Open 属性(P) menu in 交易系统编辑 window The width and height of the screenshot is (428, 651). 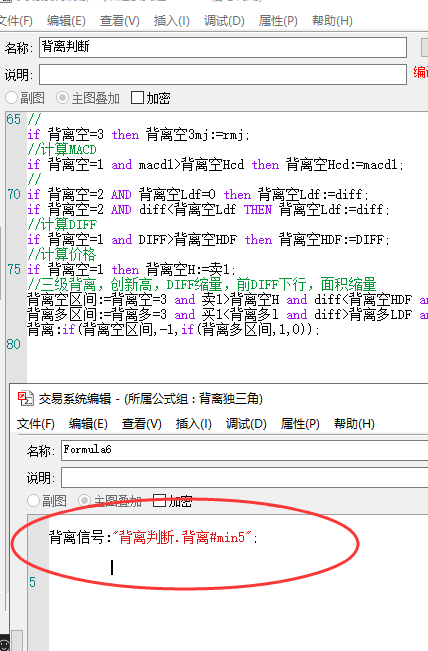click(300, 424)
